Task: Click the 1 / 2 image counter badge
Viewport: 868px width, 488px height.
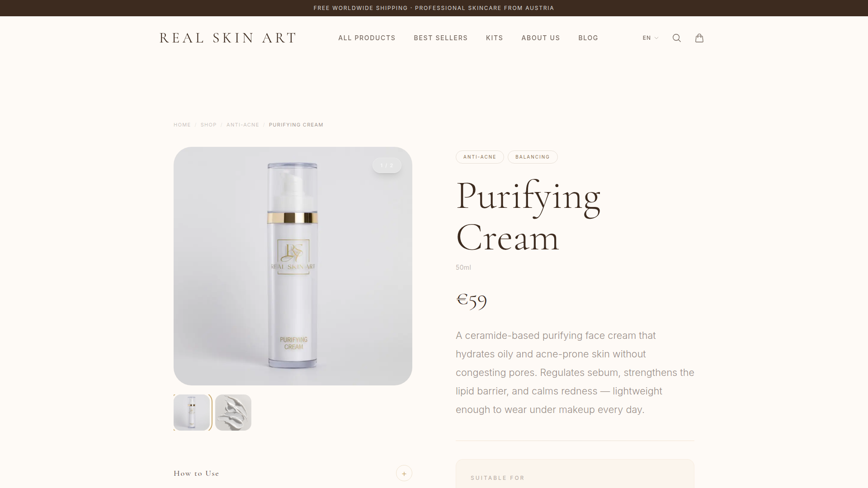Action: [x=387, y=165]
